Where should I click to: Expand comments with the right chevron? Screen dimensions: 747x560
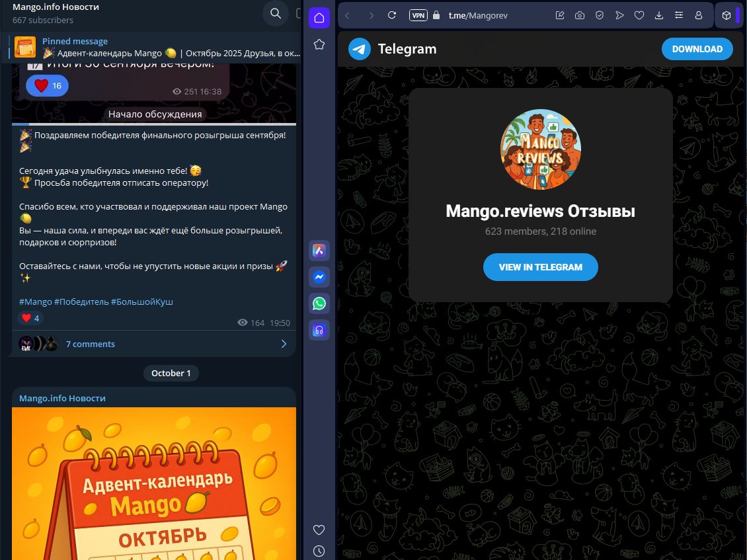(x=284, y=344)
